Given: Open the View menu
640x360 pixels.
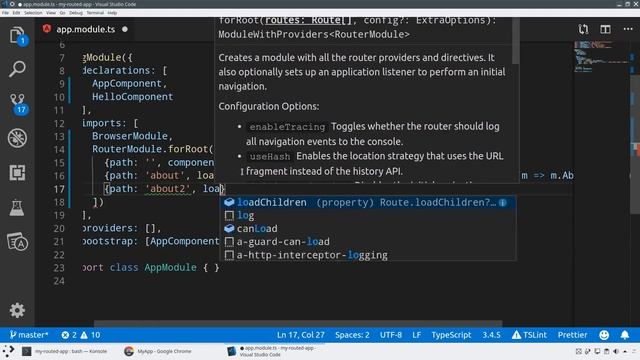Looking at the screenshot, I should point(51,13).
